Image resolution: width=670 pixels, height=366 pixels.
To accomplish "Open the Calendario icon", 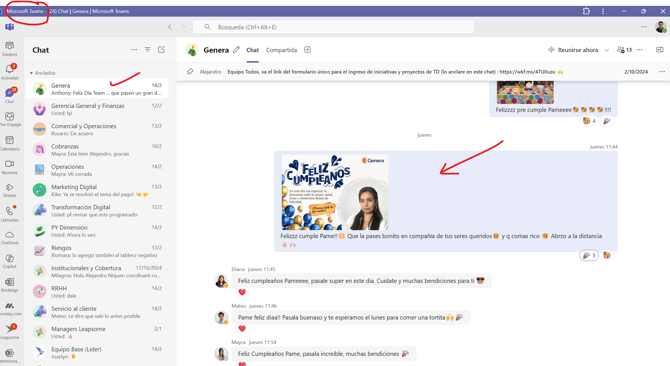I will click(x=9, y=143).
